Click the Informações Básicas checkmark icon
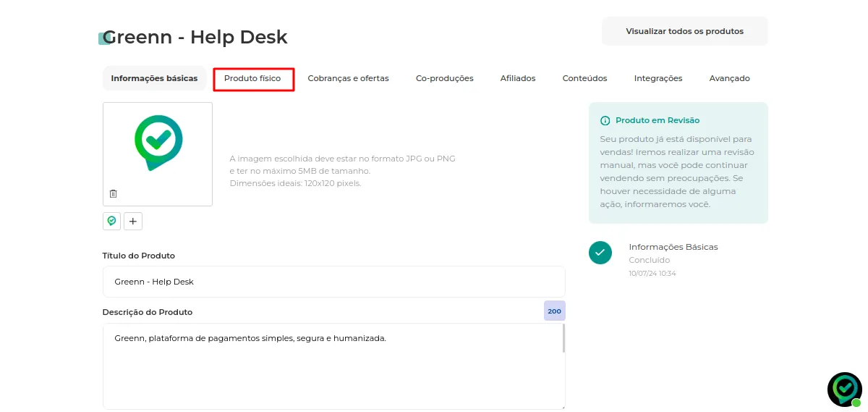 [x=600, y=253]
